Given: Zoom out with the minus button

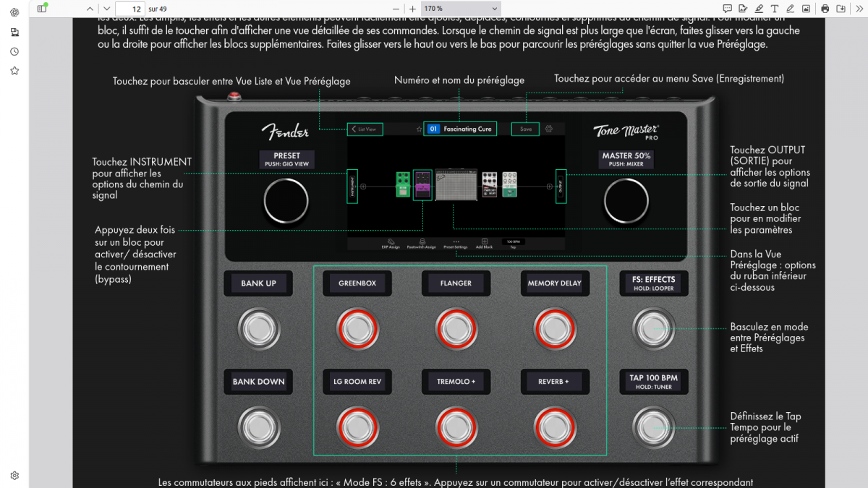Looking at the screenshot, I should [x=396, y=9].
